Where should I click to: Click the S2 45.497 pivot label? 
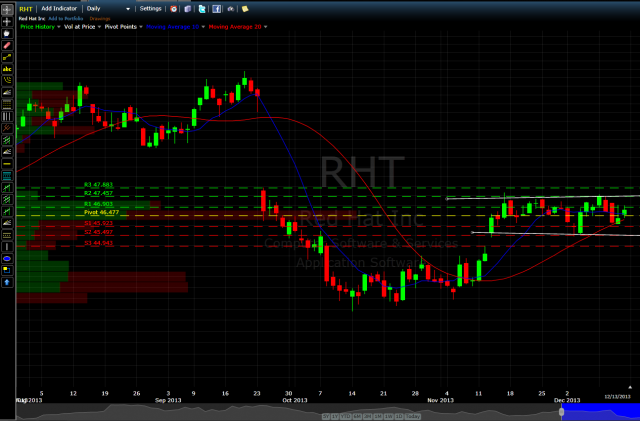click(x=98, y=232)
